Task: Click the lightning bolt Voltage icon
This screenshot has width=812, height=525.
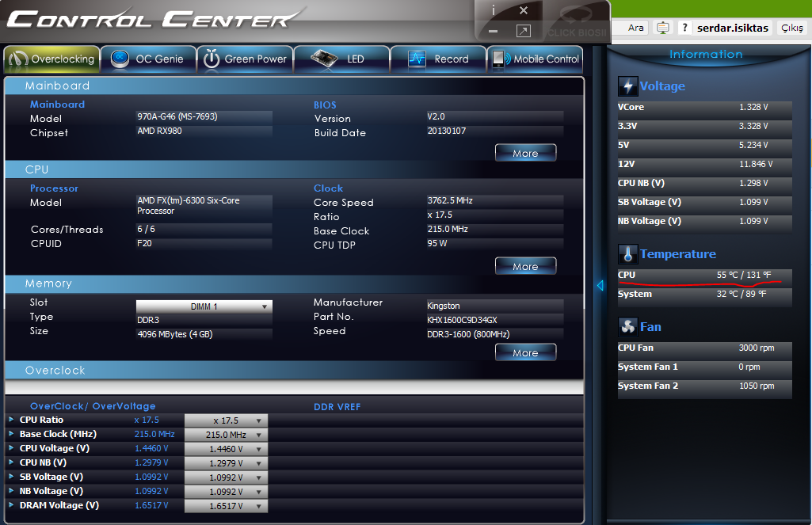Action: pos(627,86)
